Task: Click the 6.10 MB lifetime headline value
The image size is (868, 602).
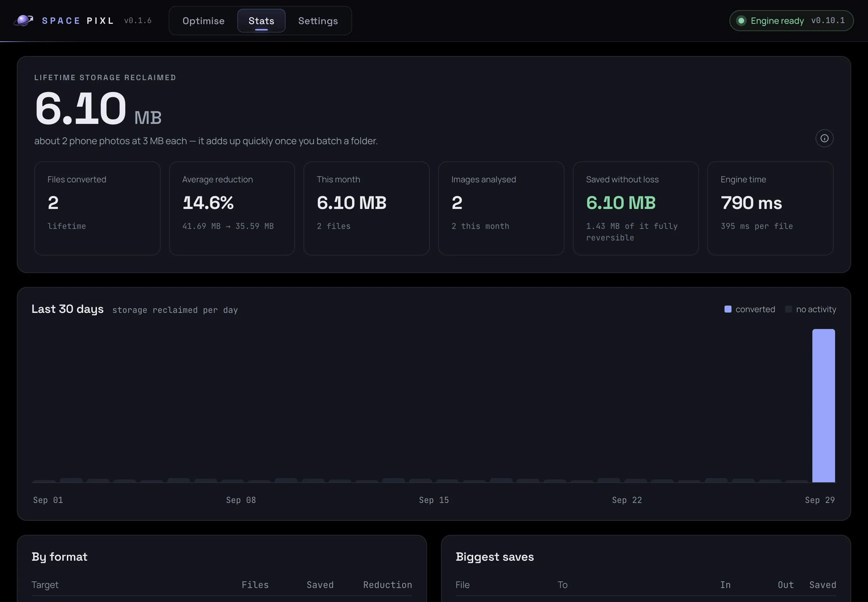Action: tap(98, 108)
